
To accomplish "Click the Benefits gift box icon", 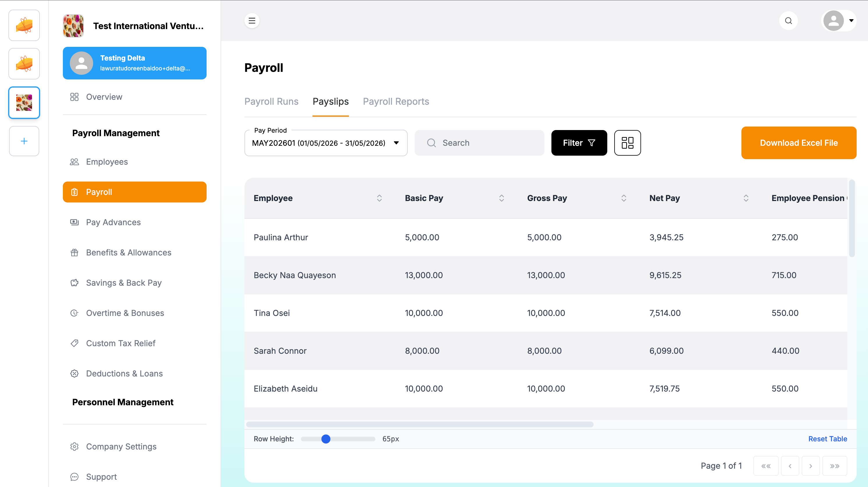I will (x=74, y=253).
